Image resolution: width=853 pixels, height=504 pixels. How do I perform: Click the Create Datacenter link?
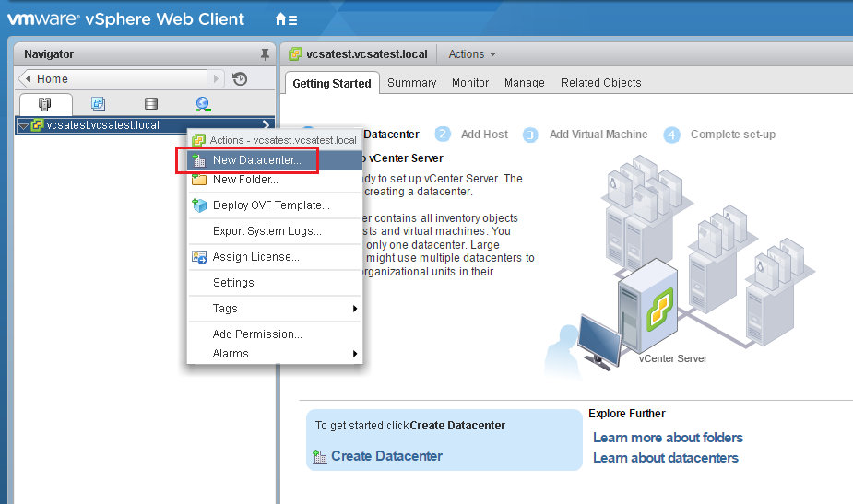[386, 456]
